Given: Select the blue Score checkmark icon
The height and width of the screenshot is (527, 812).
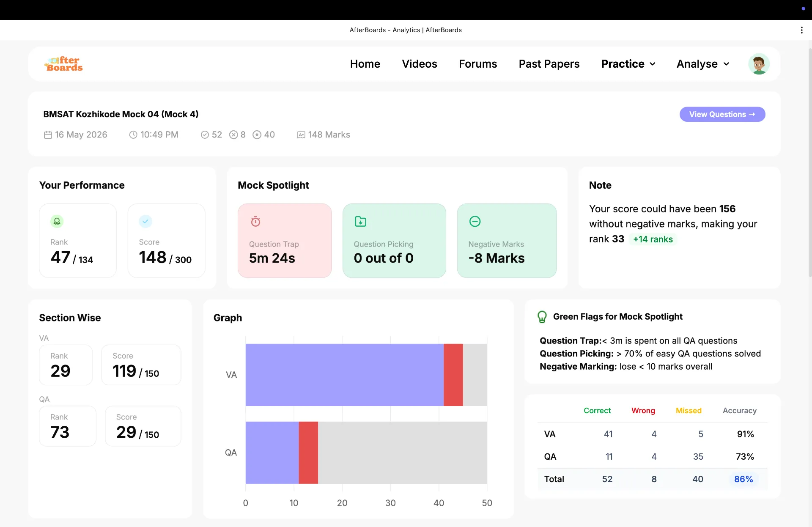Looking at the screenshot, I should click(x=145, y=221).
